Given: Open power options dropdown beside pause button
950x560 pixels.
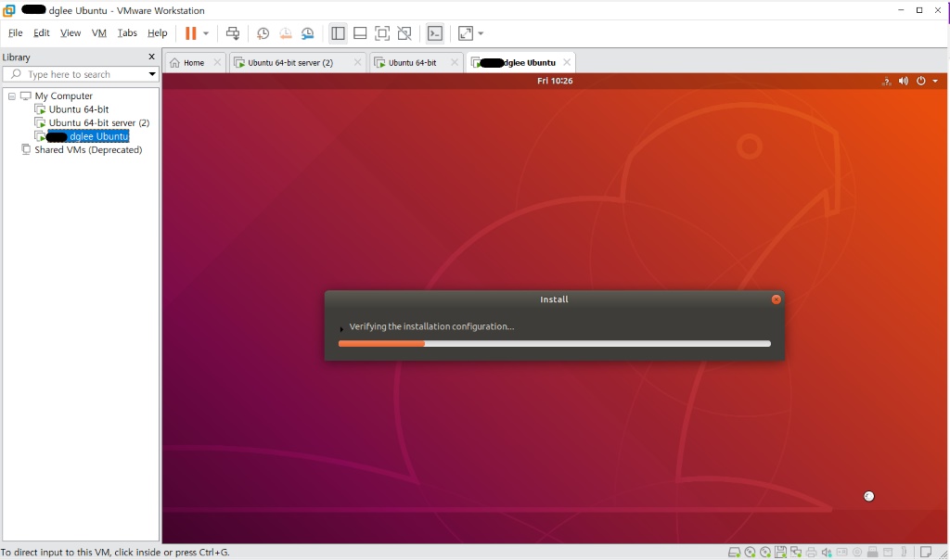Looking at the screenshot, I should [x=206, y=33].
